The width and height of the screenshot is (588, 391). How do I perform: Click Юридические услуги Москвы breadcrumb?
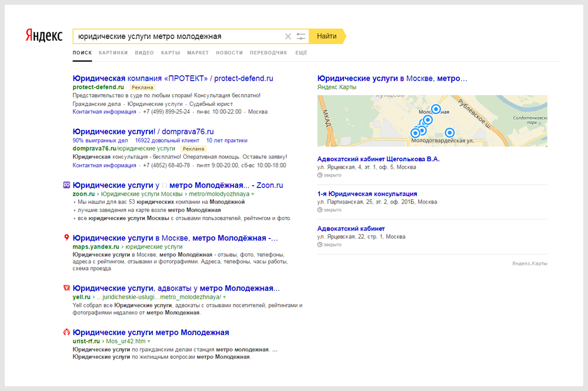coord(142,194)
